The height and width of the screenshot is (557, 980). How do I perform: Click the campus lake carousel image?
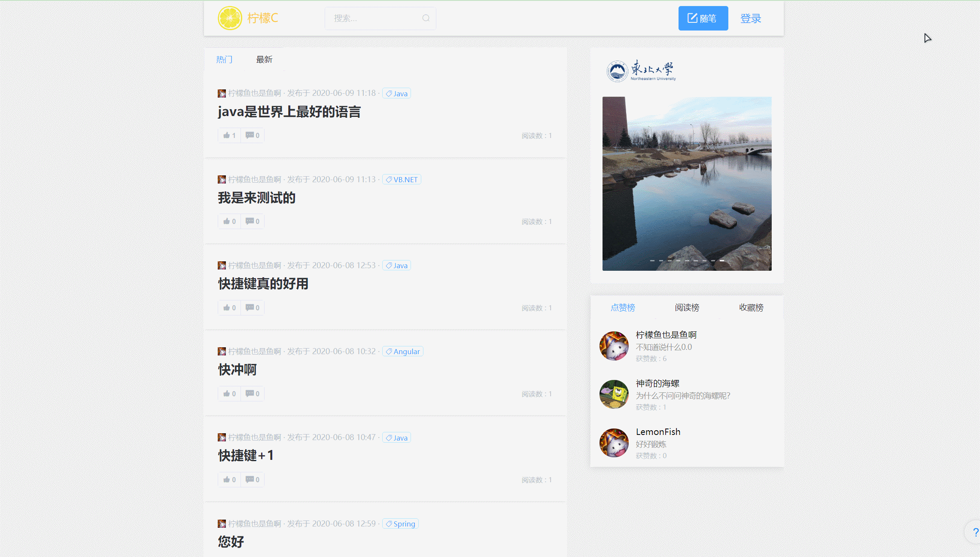[687, 184]
